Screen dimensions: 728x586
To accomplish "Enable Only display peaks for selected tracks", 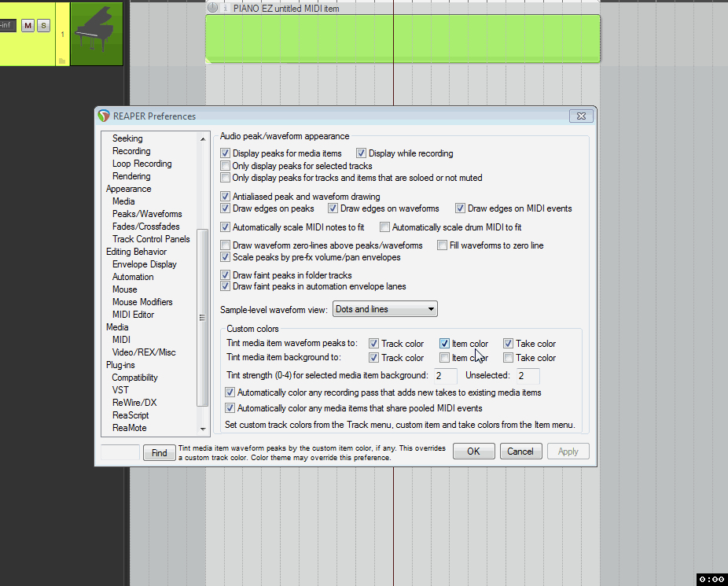I will click(x=225, y=166).
